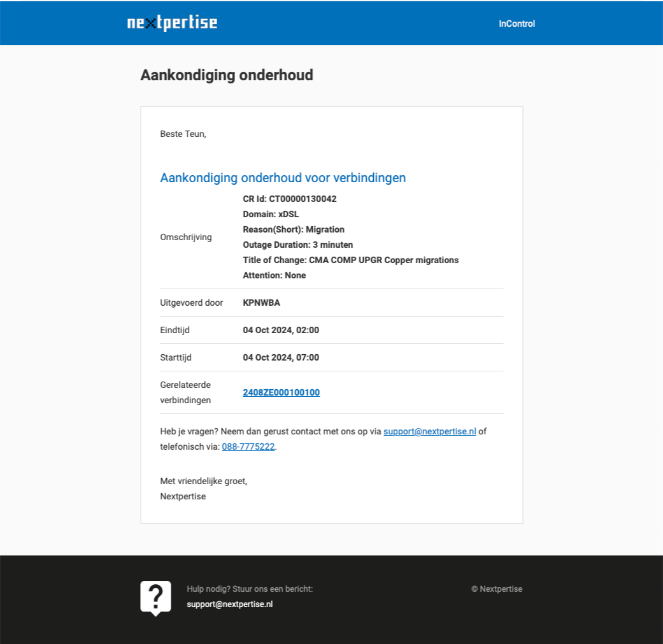Viewport: 663px width, 644px height.
Task: Click 'Attention: None' text
Action: (274, 275)
